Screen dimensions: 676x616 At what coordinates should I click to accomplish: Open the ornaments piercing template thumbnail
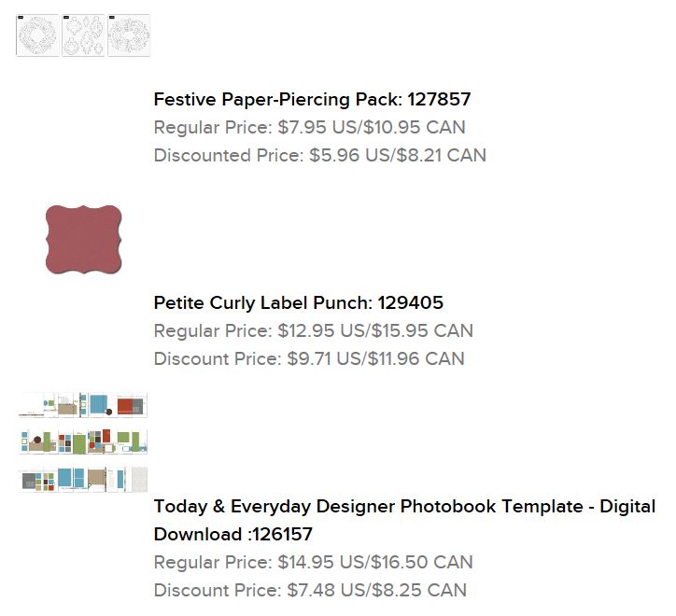coord(83,35)
